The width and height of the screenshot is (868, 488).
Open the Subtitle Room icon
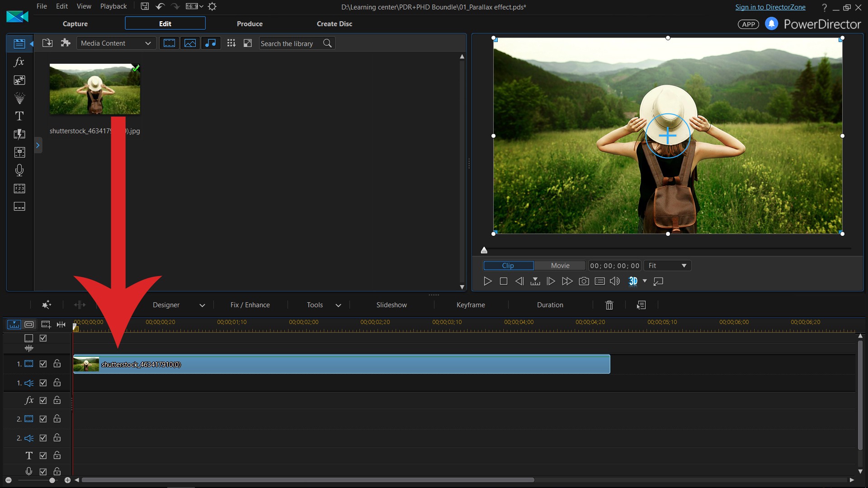19,206
